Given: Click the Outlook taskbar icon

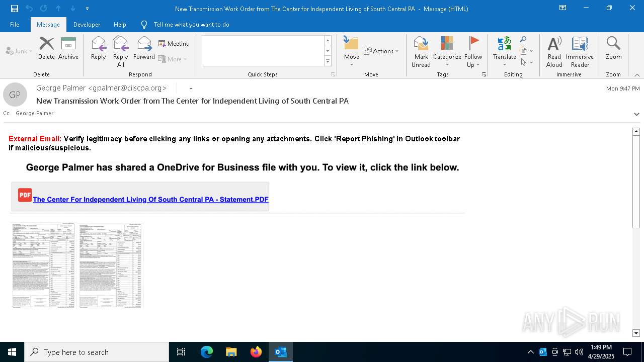Looking at the screenshot, I should [x=281, y=352].
